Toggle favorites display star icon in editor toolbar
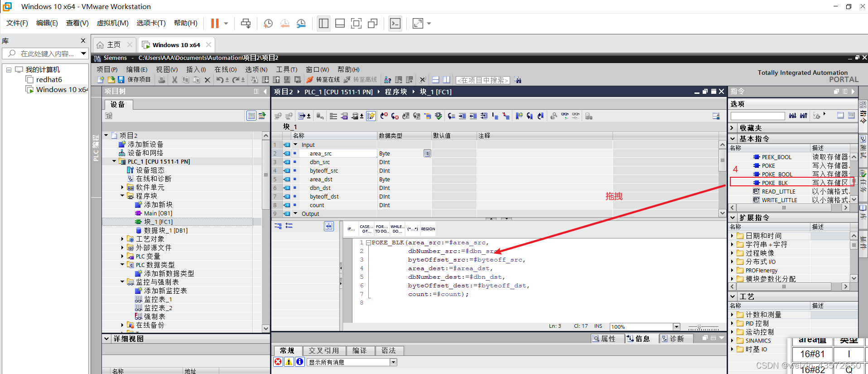This screenshot has width=868, height=374. tap(371, 116)
